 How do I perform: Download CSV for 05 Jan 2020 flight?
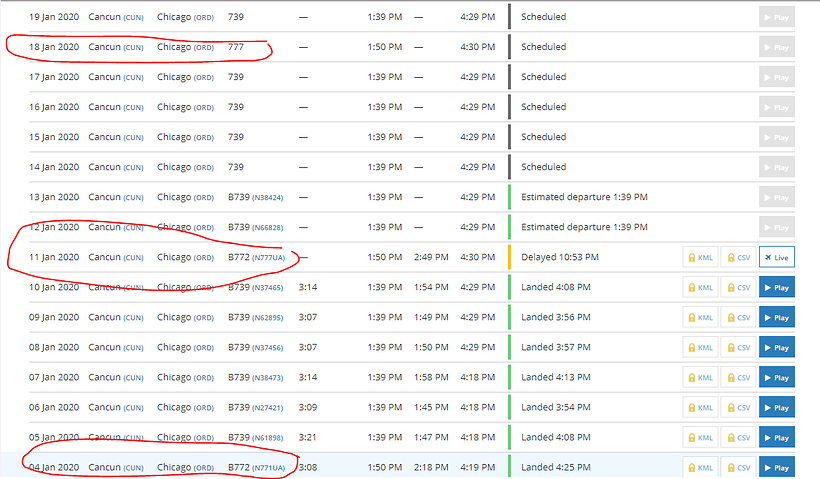click(738, 438)
